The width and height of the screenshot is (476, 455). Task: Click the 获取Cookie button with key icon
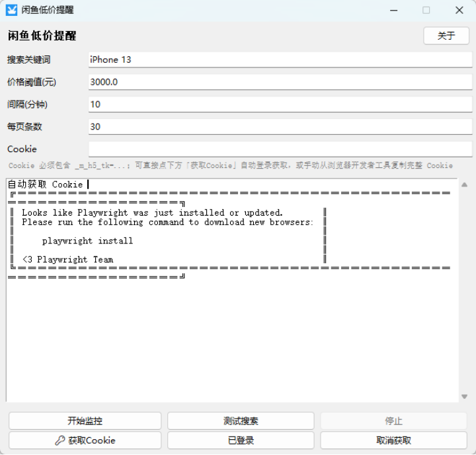(85, 440)
